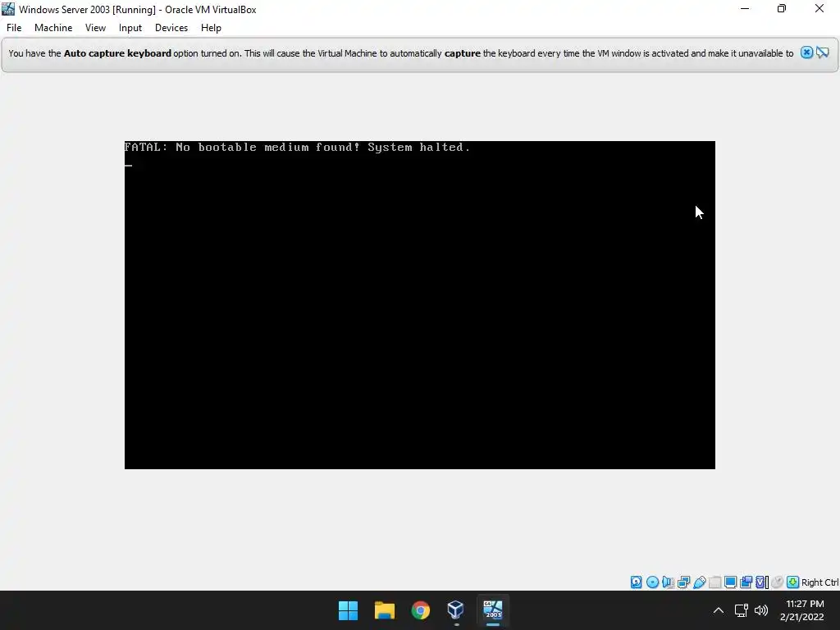
Task: Click the green keyboard capture arrow icon
Action: (x=793, y=582)
